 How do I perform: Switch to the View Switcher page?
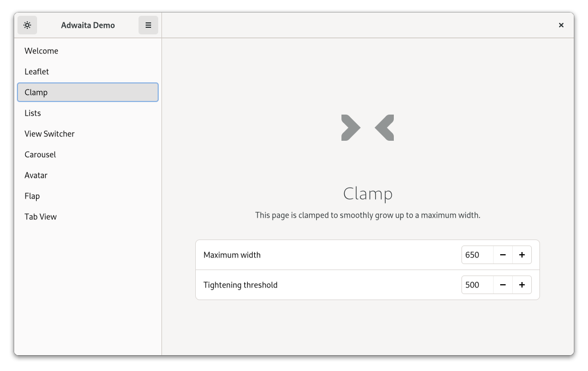pos(50,134)
